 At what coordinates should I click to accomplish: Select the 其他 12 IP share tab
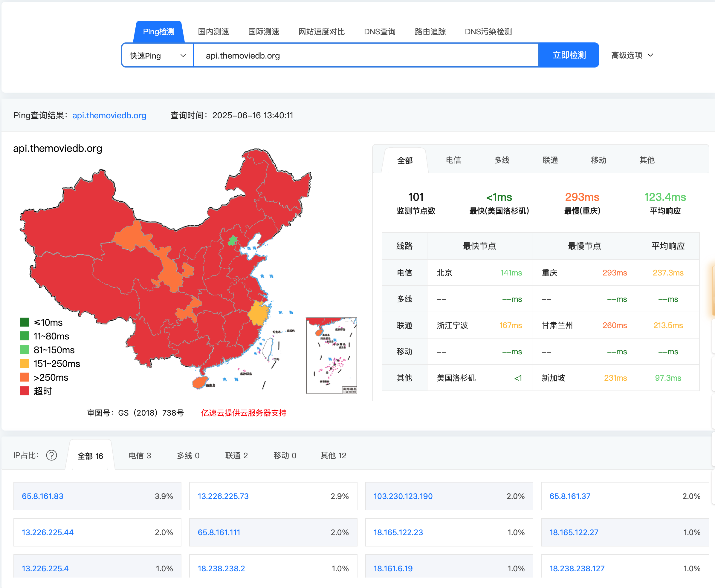(x=334, y=456)
